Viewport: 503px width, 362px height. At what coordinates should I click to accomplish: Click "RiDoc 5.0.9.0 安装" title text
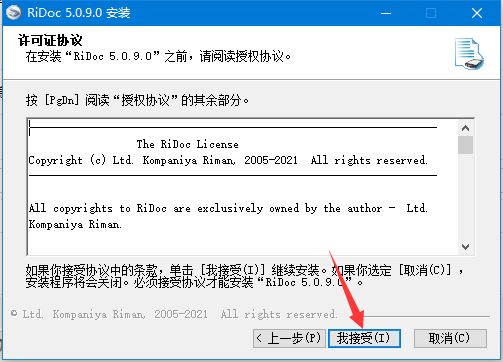(x=79, y=13)
